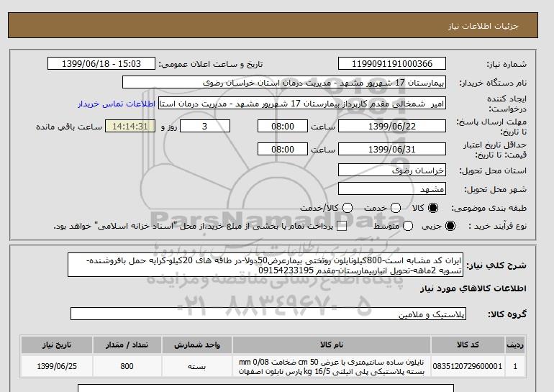Click the request creator field
This screenshot has width=554, height=392.
point(302,104)
